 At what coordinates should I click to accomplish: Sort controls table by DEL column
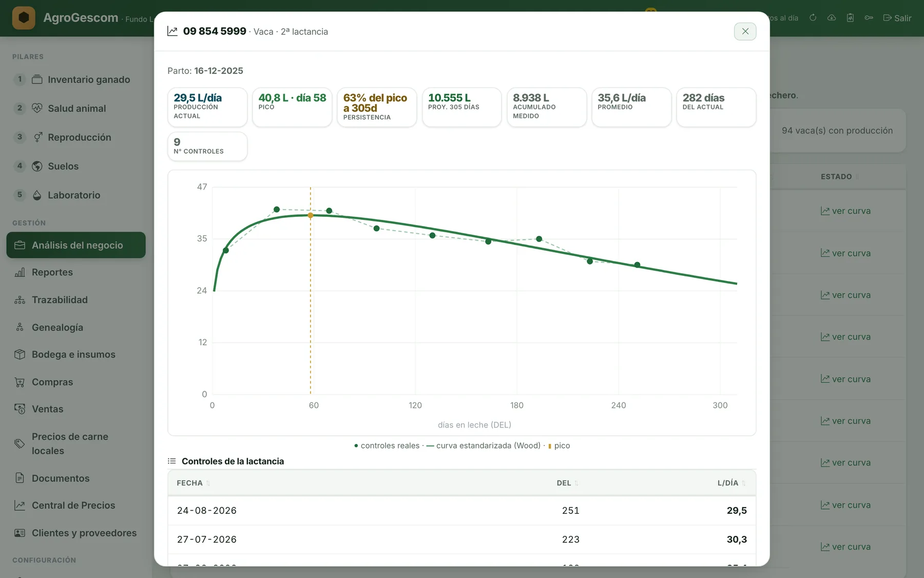point(567,483)
